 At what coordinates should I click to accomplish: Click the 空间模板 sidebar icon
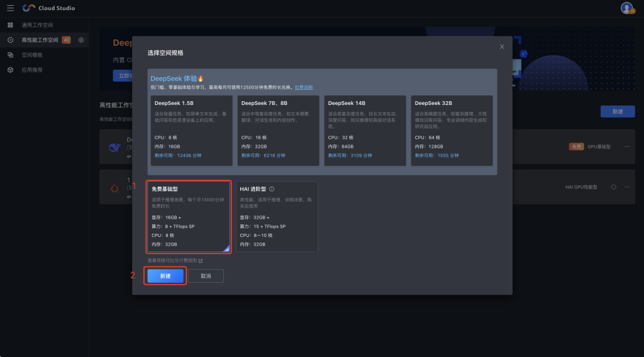click(x=10, y=55)
